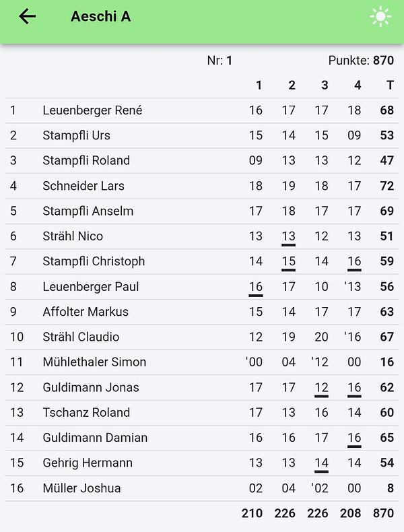Select the Leuenberger René row
Screen dimensions: 404x532
pos(202,110)
